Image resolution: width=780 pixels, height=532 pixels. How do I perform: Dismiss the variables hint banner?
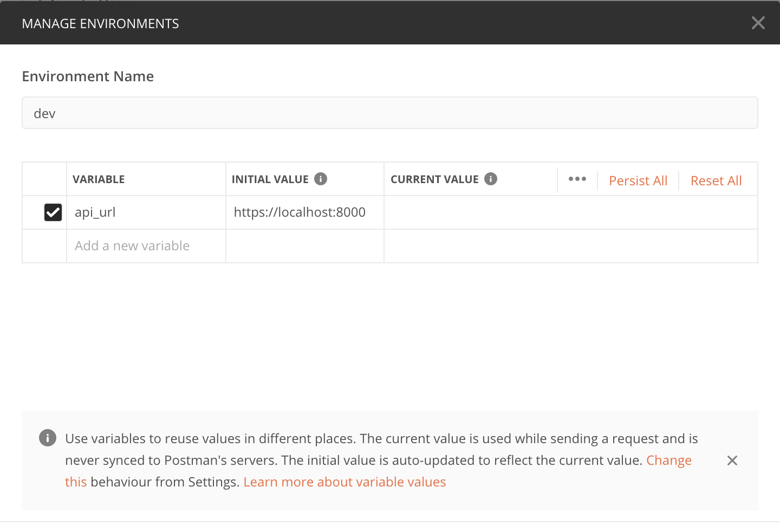coord(732,460)
